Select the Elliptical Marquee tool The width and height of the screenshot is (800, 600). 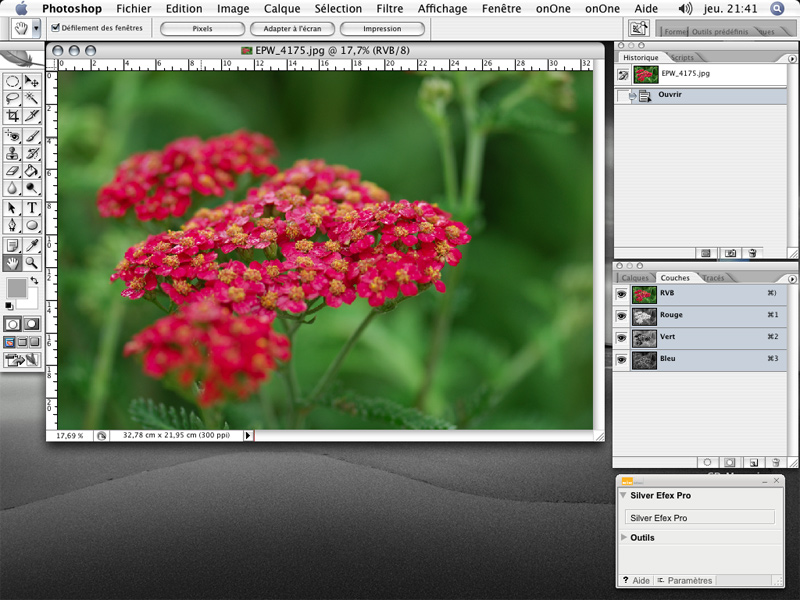tap(12, 81)
